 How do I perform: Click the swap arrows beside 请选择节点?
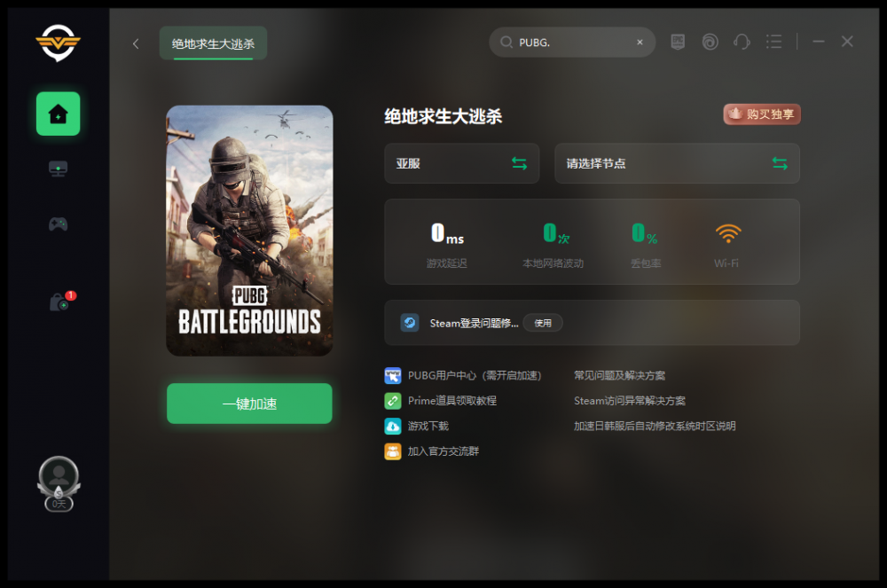780,163
